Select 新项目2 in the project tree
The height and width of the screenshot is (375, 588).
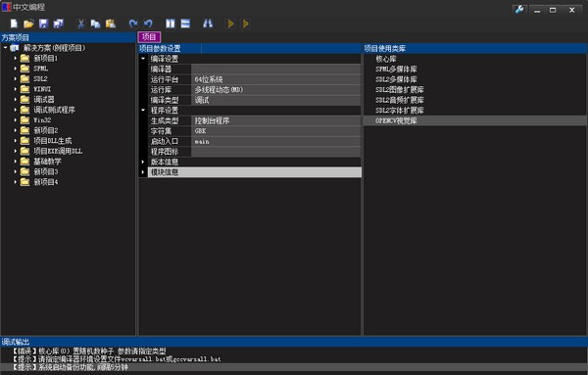pyautogui.click(x=46, y=130)
